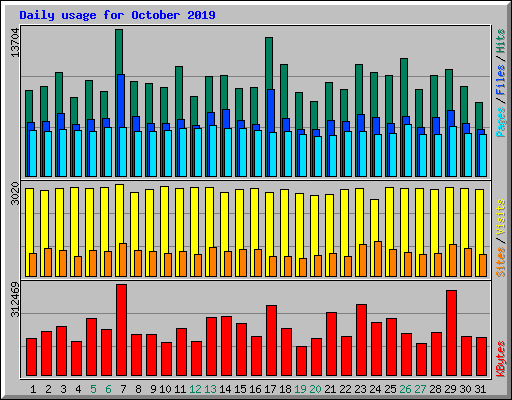The image size is (512, 400).
Task: Click green weekend day 5 label
Action: [x=93, y=389]
